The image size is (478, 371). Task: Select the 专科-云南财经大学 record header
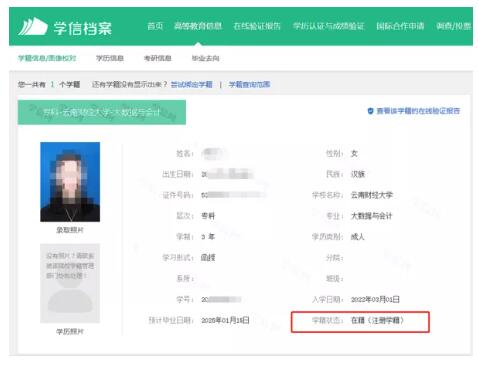pyautogui.click(x=102, y=112)
